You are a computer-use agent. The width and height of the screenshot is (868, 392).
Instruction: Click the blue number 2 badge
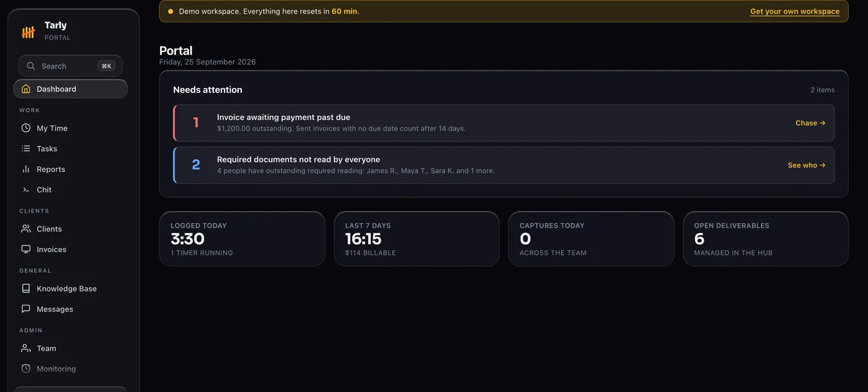pos(196,165)
